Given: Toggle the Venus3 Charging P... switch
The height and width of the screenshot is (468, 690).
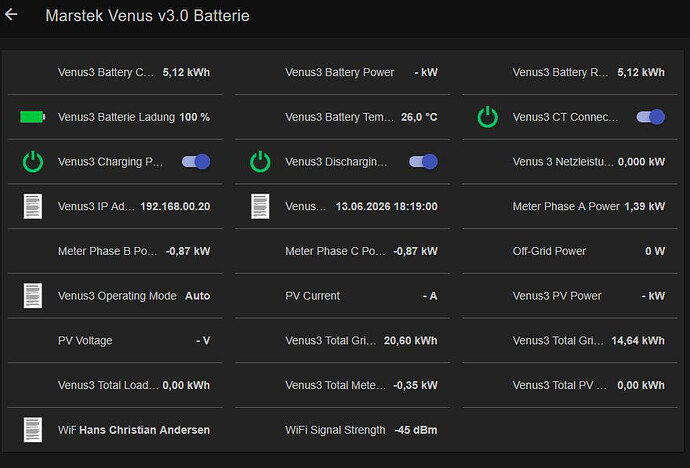Looking at the screenshot, I should [x=196, y=161].
